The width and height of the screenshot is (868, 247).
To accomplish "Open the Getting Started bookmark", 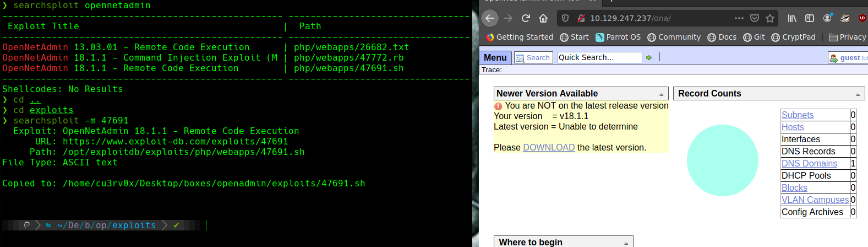I will point(520,37).
